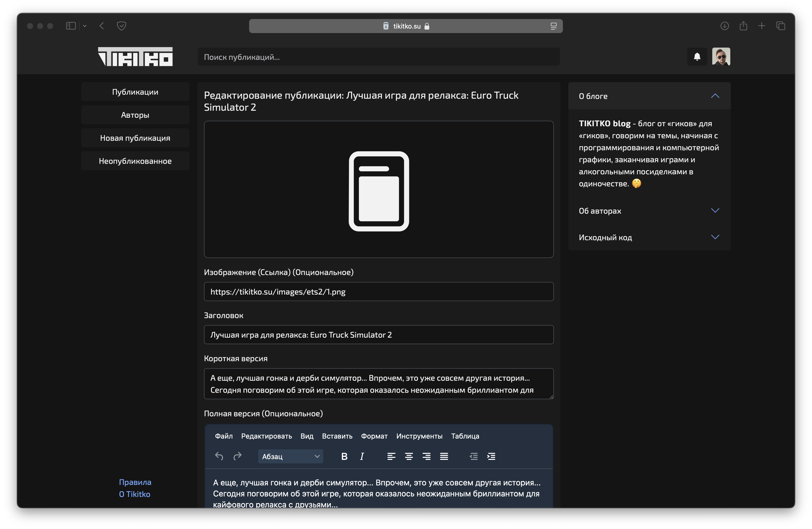Screen dimensions: 812x529
Task: Justify text alignment icon
Action: point(444,456)
